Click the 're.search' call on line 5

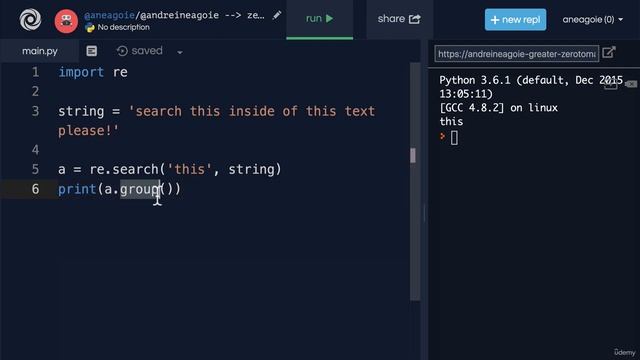coord(124,169)
